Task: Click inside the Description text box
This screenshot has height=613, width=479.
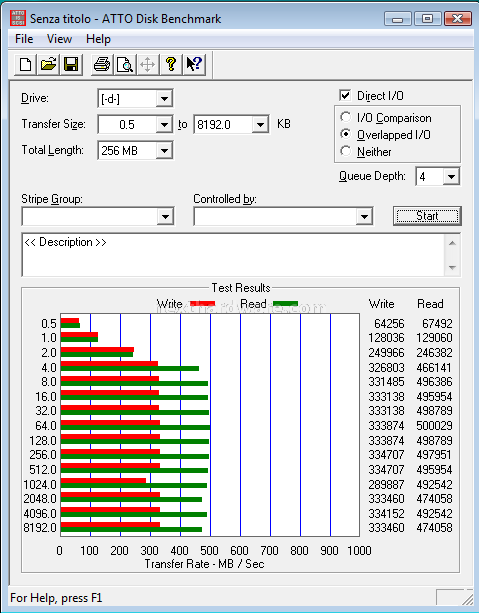Action: (233, 255)
